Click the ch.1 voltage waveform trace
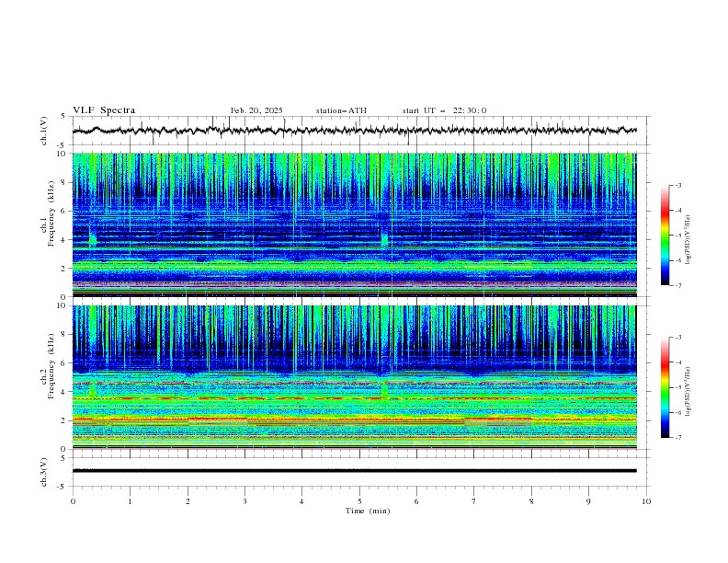Image resolution: width=728 pixels, height=563 pixels. point(354,131)
